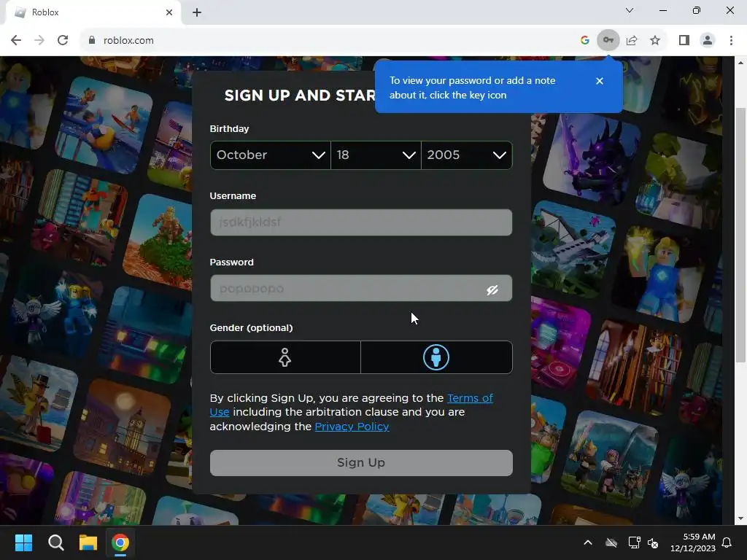Viewport: 747px width, 560px height.
Task: Click the Password input field
Action: [361, 288]
